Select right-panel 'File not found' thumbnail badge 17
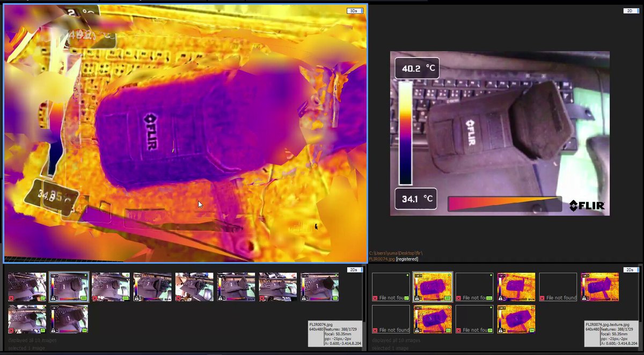 tap(391, 287)
